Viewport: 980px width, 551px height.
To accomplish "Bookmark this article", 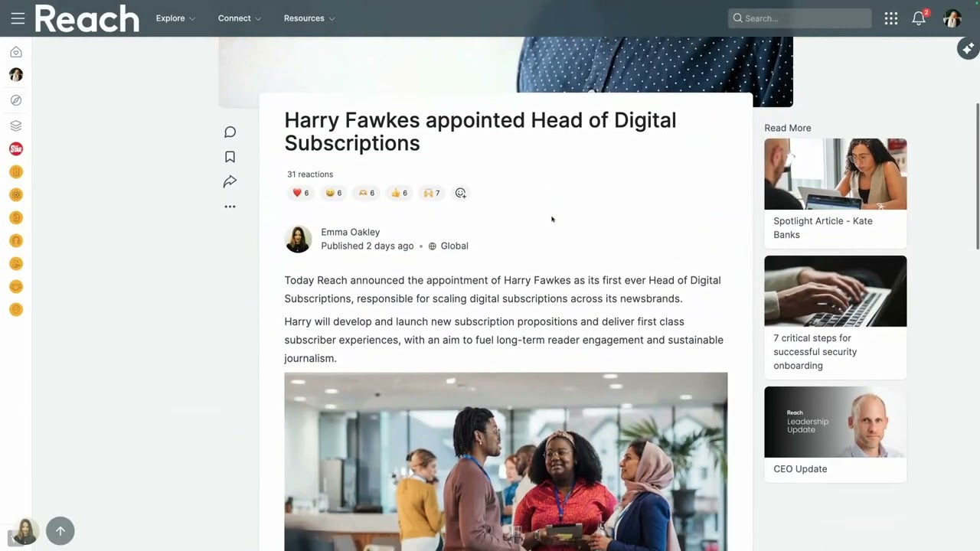I will [x=230, y=157].
